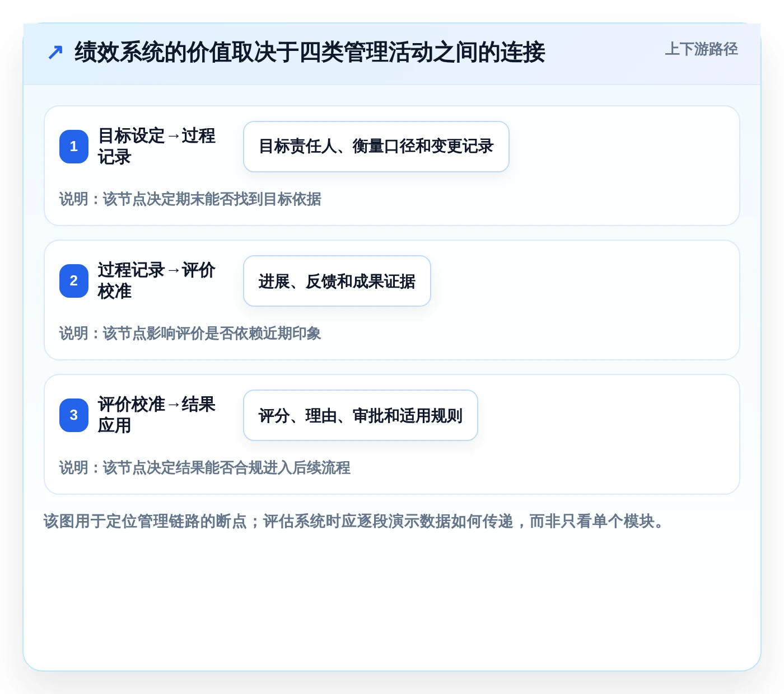
Task: Select the 上下游路径 label in the header
Action: (701, 49)
